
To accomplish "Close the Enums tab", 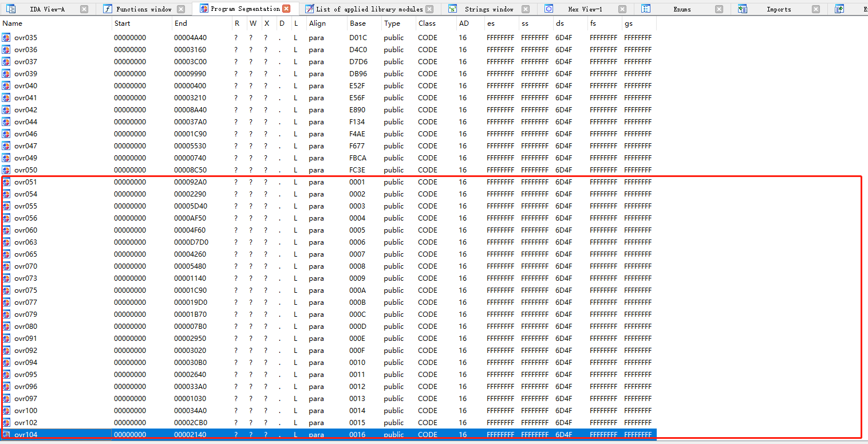I will [720, 9].
